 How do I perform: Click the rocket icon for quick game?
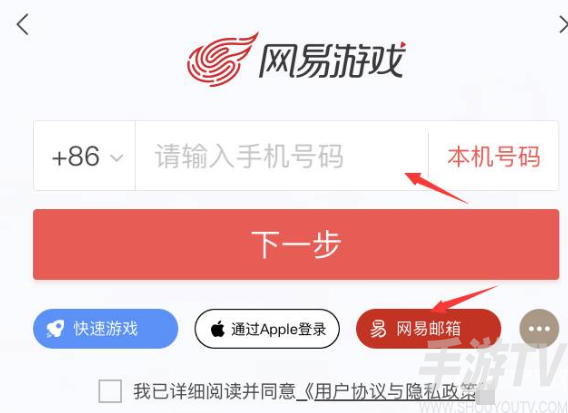[55, 329]
